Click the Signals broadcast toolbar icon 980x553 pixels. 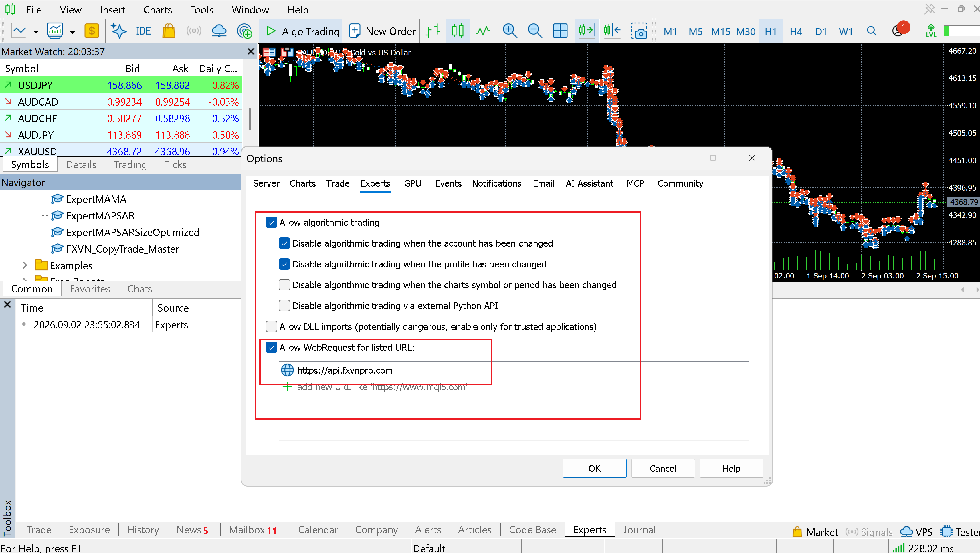[194, 31]
